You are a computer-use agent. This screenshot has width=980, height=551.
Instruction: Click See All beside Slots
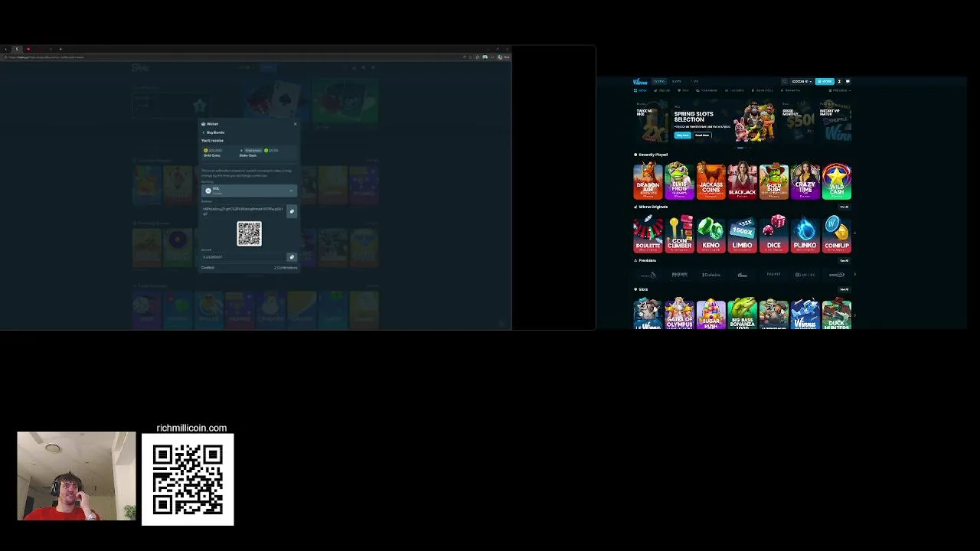[x=844, y=289]
